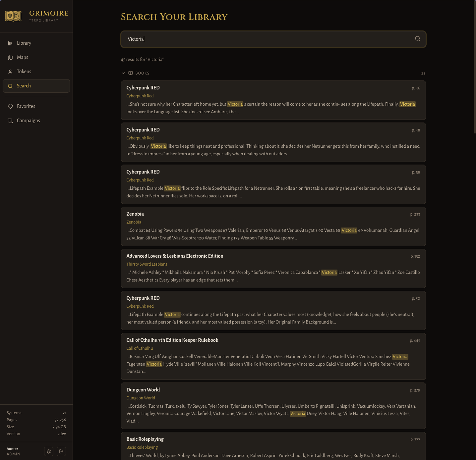Image resolution: width=476 pixels, height=460 pixels.
Task: Open Cyberpunk RED result on page 46
Action: pos(273,100)
